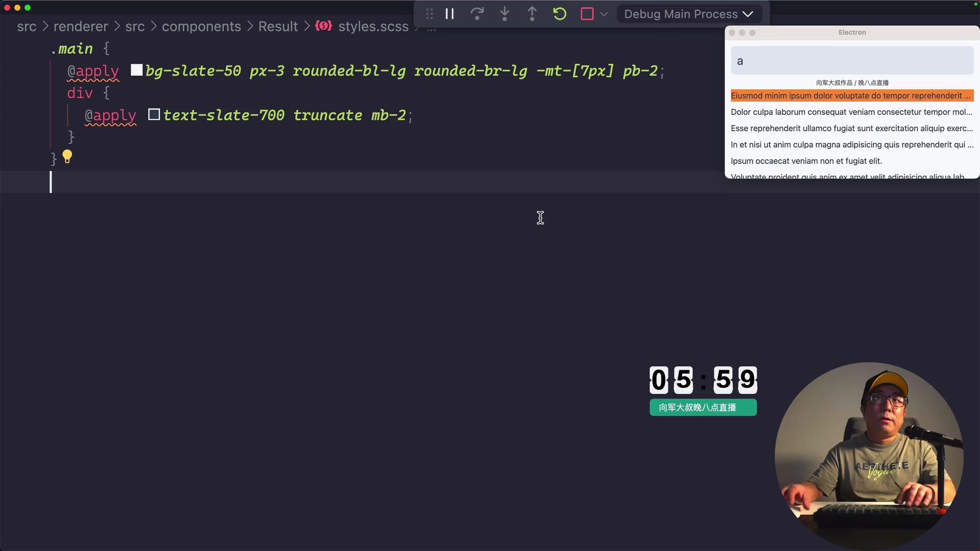
Task: Toggle the checkbox before text-slate-700
Action: [154, 114]
